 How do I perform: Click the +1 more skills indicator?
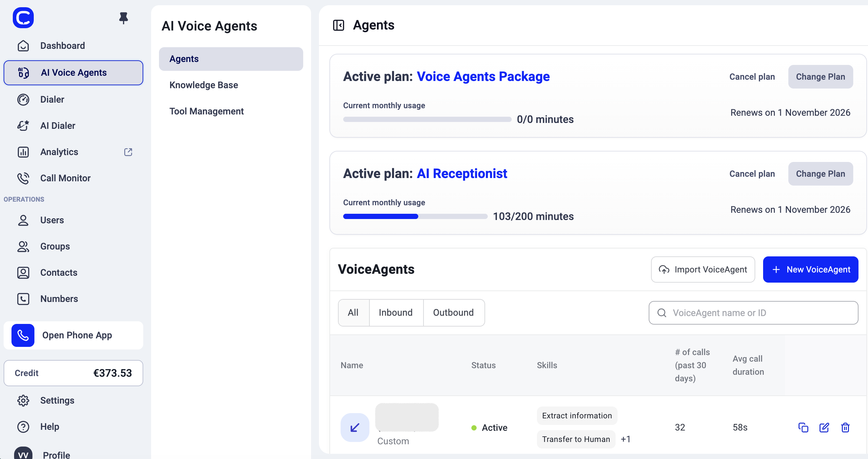pyautogui.click(x=625, y=439)
